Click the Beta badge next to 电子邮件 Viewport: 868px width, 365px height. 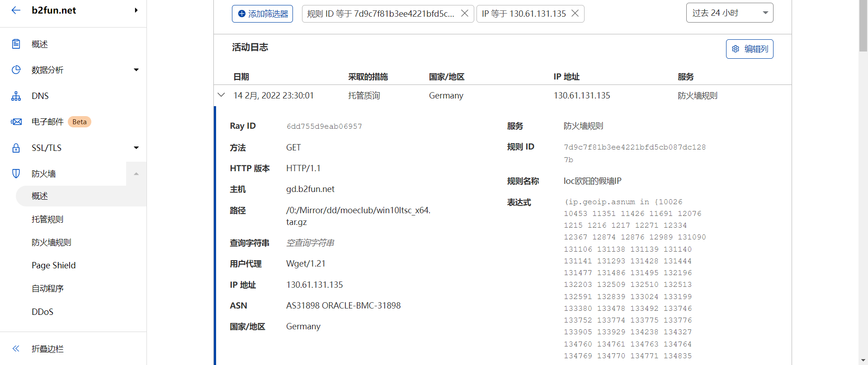pos(80,122)
